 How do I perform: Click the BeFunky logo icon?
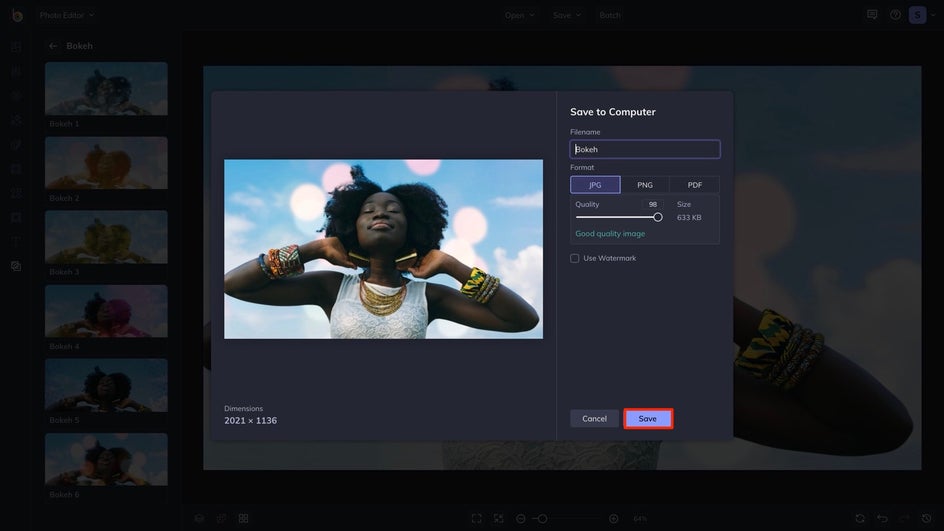(17, 15)
